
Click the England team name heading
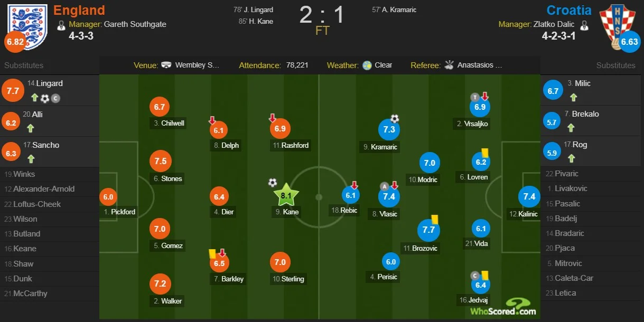[x=79, y=10]
